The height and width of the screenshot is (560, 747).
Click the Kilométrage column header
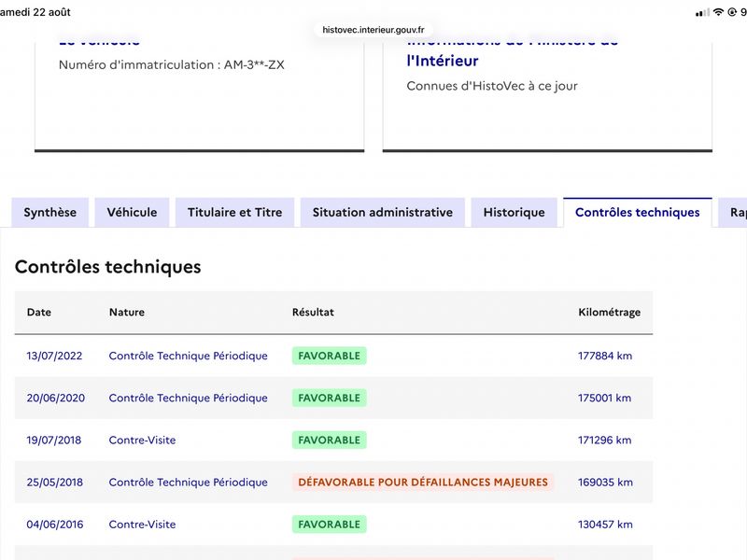610,313
